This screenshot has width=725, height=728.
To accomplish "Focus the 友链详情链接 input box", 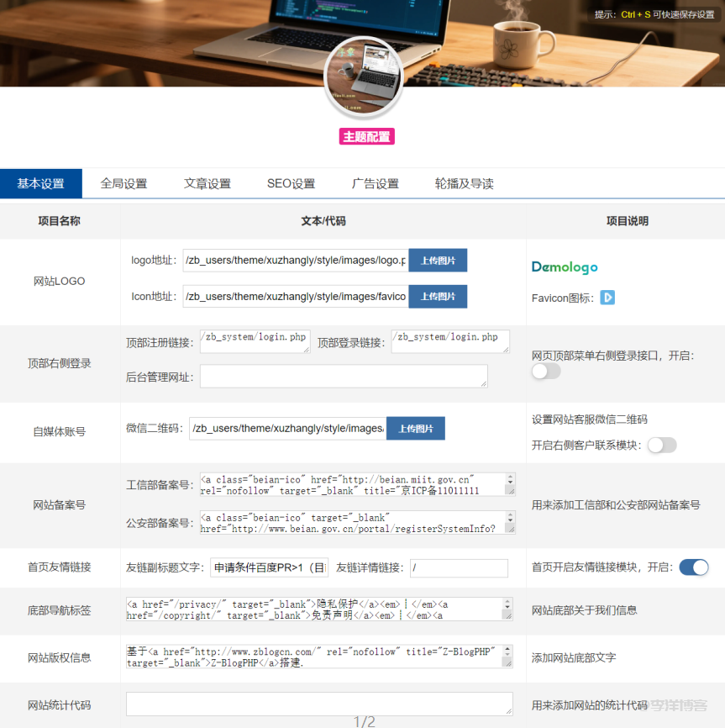I will (x=459, y=568).
